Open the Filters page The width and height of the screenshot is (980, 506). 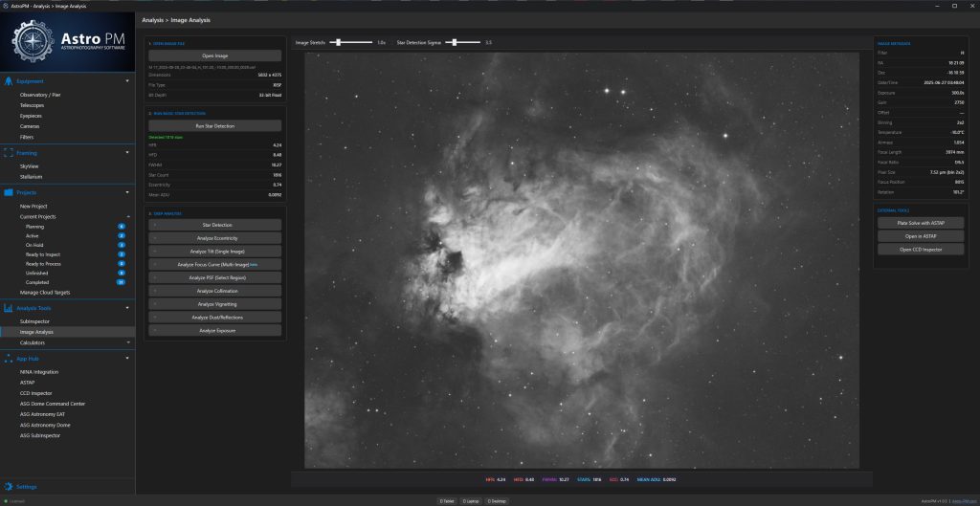tap(27, 137)
